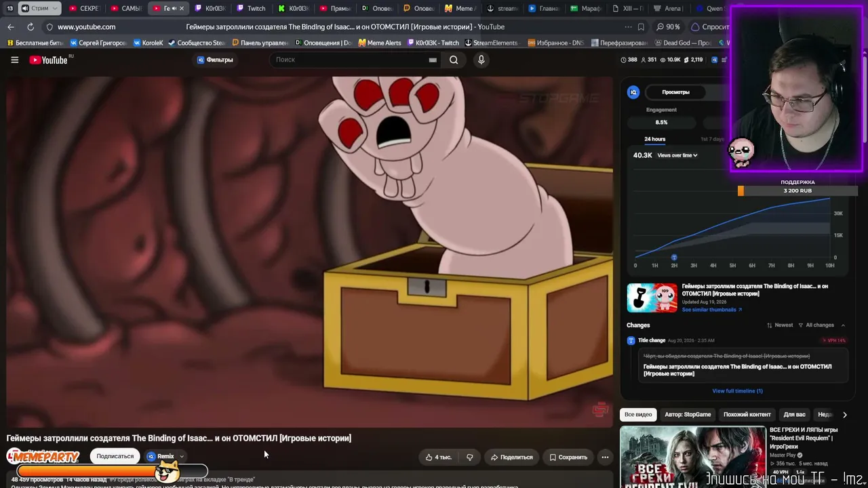Click the Спросить assistant button
Screen dimensions: 868x488
[710, 27]
